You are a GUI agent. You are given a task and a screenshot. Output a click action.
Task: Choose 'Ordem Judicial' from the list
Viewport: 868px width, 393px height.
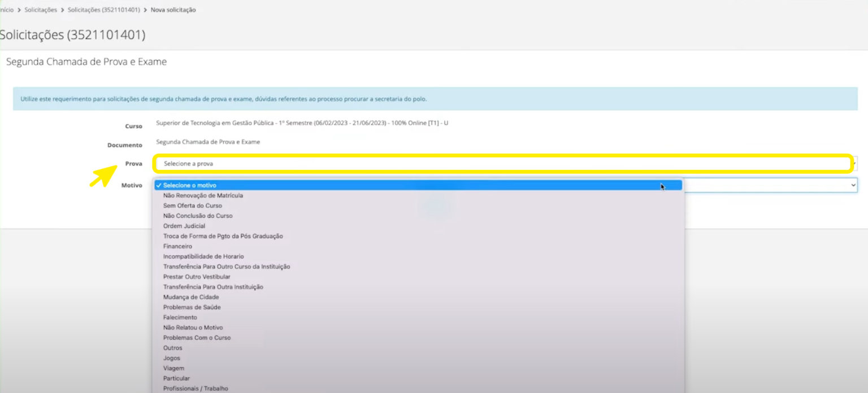click(184, 226)
